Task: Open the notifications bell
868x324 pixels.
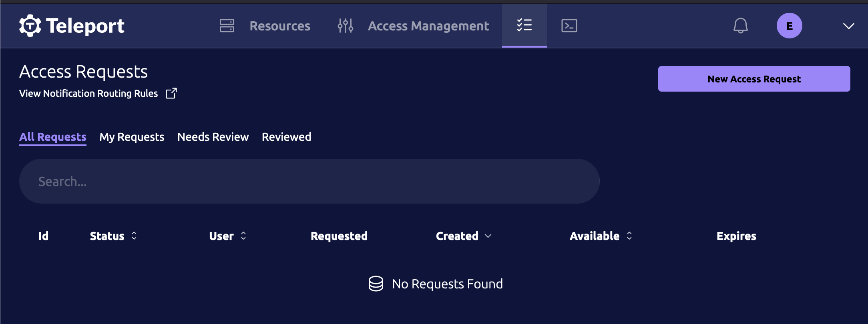Action: click(740, 26)
